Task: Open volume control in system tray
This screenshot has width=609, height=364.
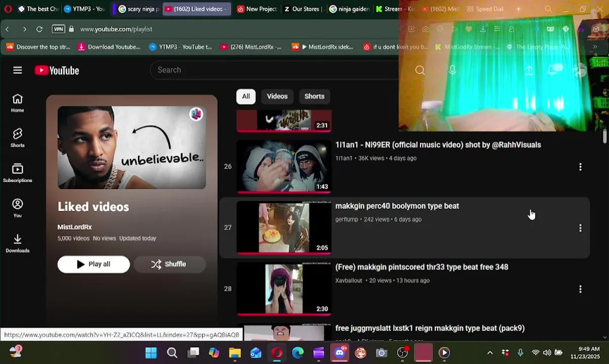Action: pos(547,352)
